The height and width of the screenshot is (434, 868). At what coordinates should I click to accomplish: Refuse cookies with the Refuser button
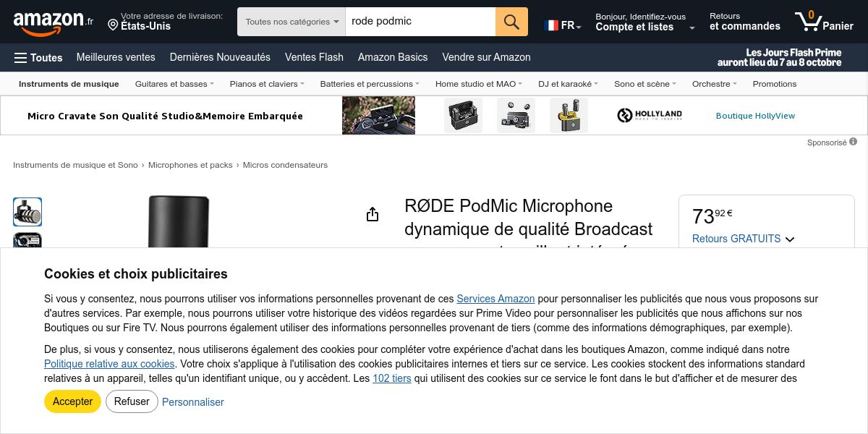(x=132, y=401)
